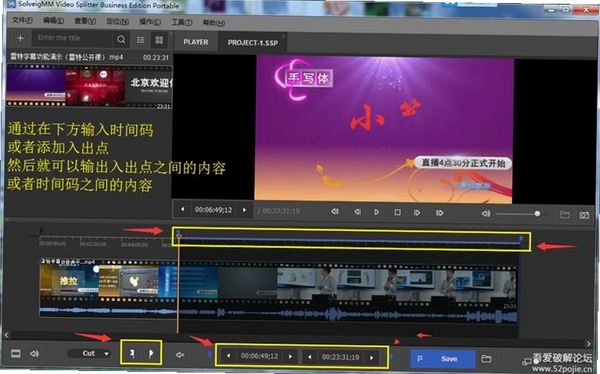This screenshot has width=600, height=374.
Task: Add media with the plus icon
Action: [x=20, y=38]
